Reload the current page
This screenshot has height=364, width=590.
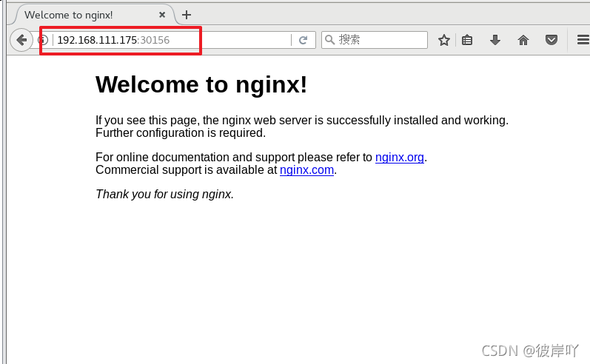(304, 40)
